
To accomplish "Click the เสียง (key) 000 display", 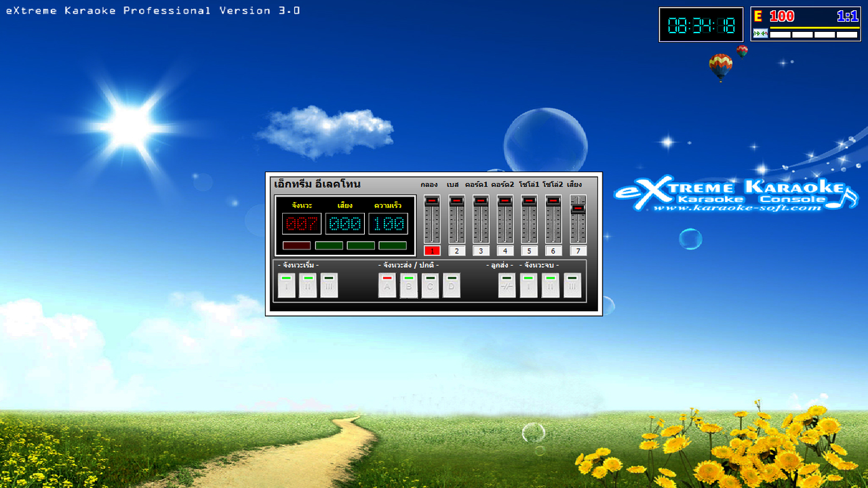I will (344, 222).
